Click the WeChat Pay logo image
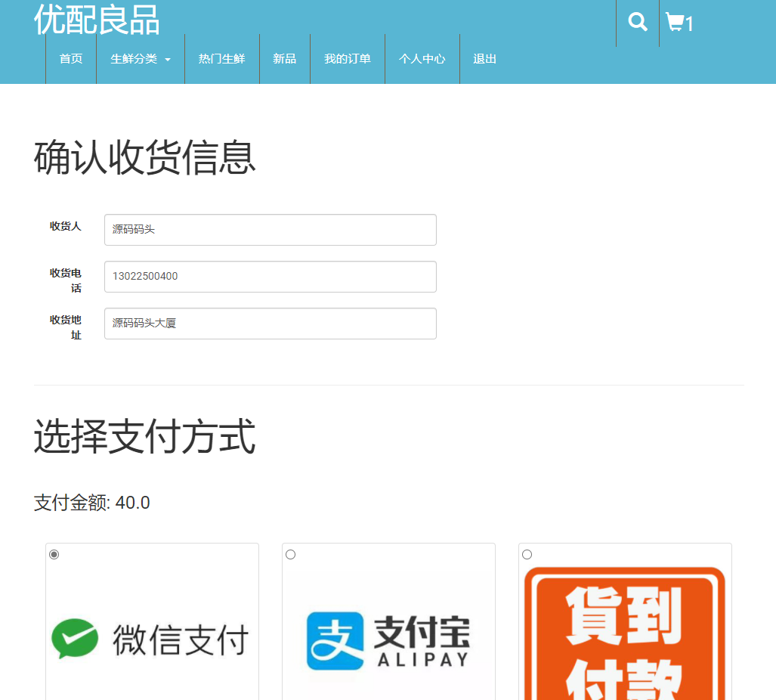This screenshot has height=700, width=776. coord(151,639)
